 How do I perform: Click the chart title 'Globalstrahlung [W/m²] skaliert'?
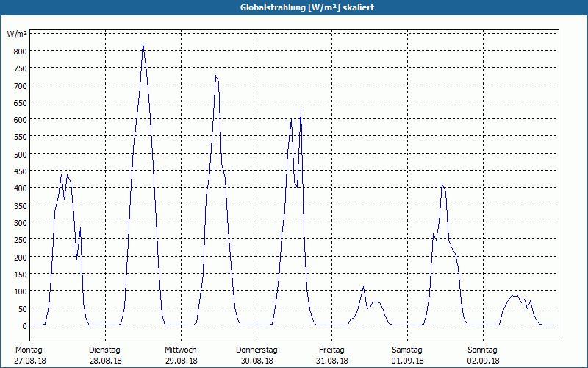[x=307, y=7]
